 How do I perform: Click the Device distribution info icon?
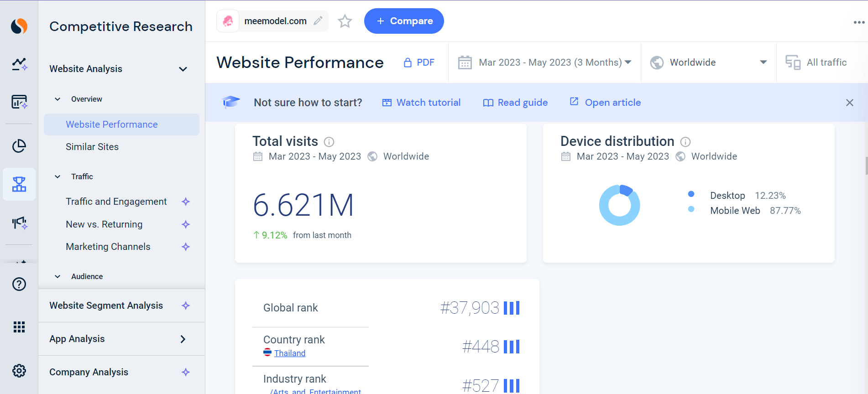pos(685,142)
